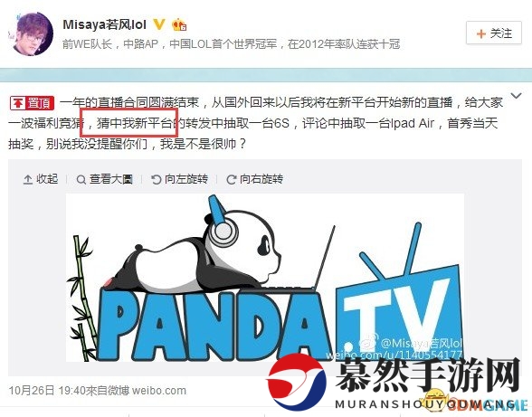This screenshot has height=417, width=532.
Task: Open the 10月26日 19:40 timestamp link
Action: click(x=47, y=391)
